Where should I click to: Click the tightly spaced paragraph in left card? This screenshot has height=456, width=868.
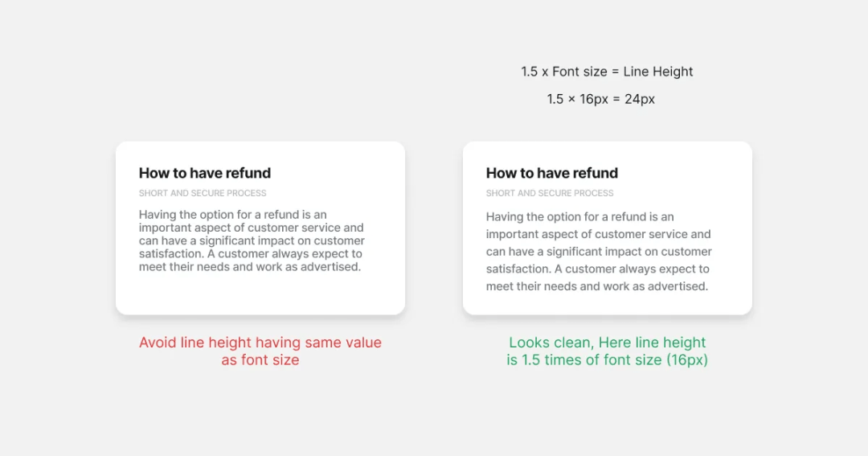click(252, 240)
